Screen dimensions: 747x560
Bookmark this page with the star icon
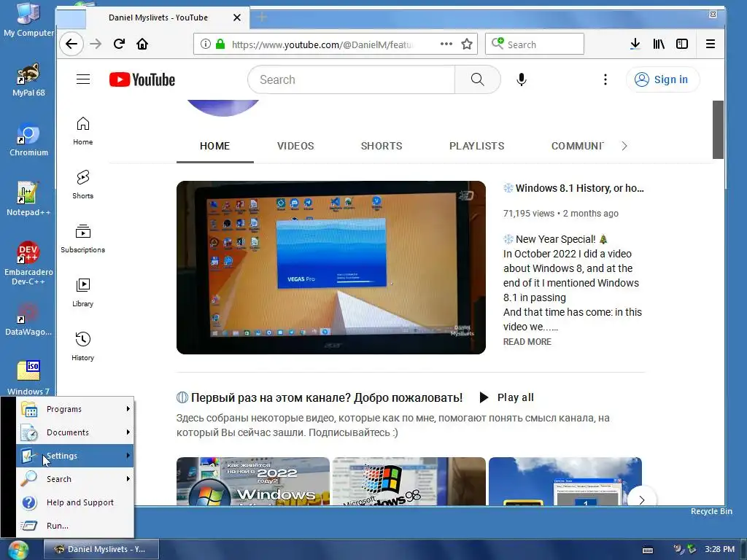467,44
